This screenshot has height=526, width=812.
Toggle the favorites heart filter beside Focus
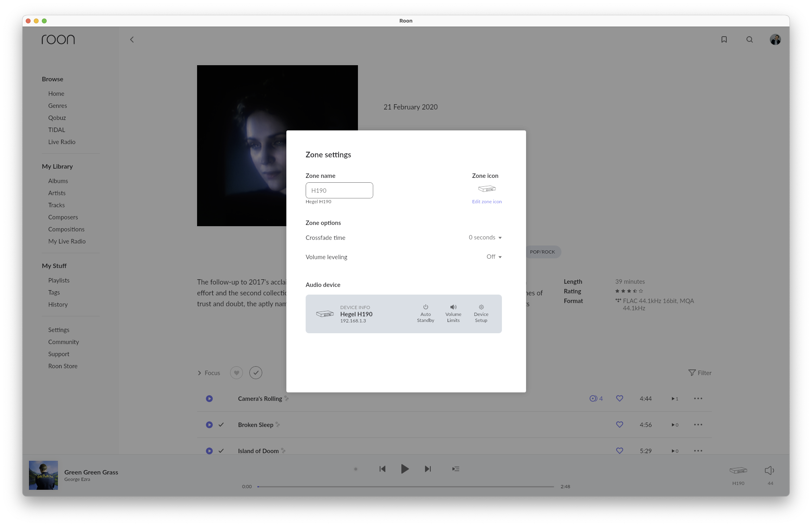point(236,373)
